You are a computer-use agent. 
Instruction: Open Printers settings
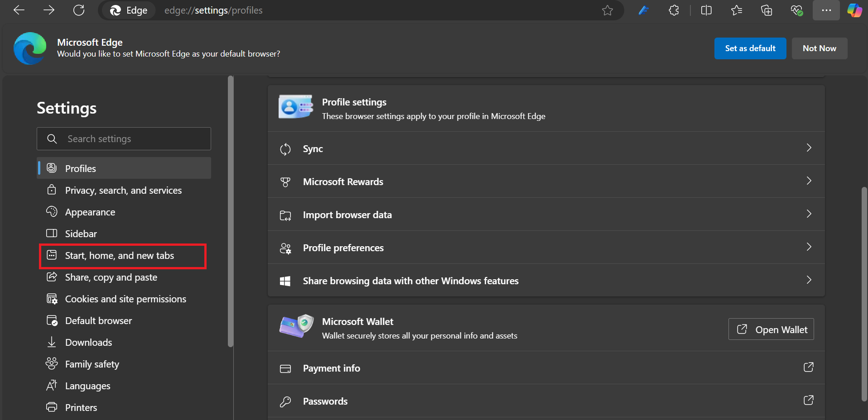[x=124, y=407]
